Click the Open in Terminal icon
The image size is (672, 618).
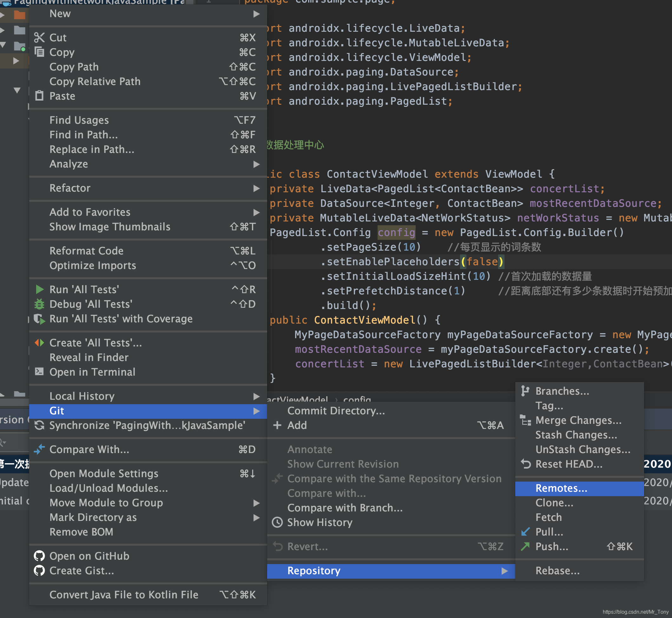point(39,371)
